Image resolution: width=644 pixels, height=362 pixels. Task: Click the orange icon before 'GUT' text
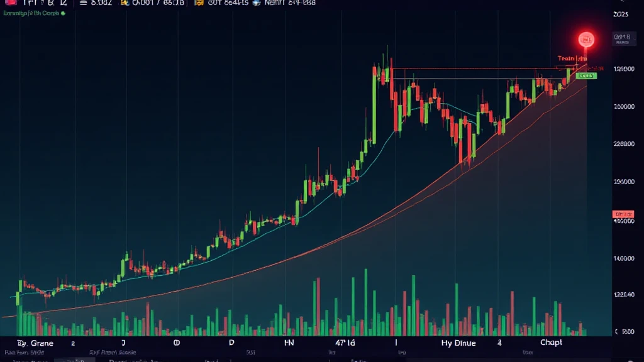198,3
